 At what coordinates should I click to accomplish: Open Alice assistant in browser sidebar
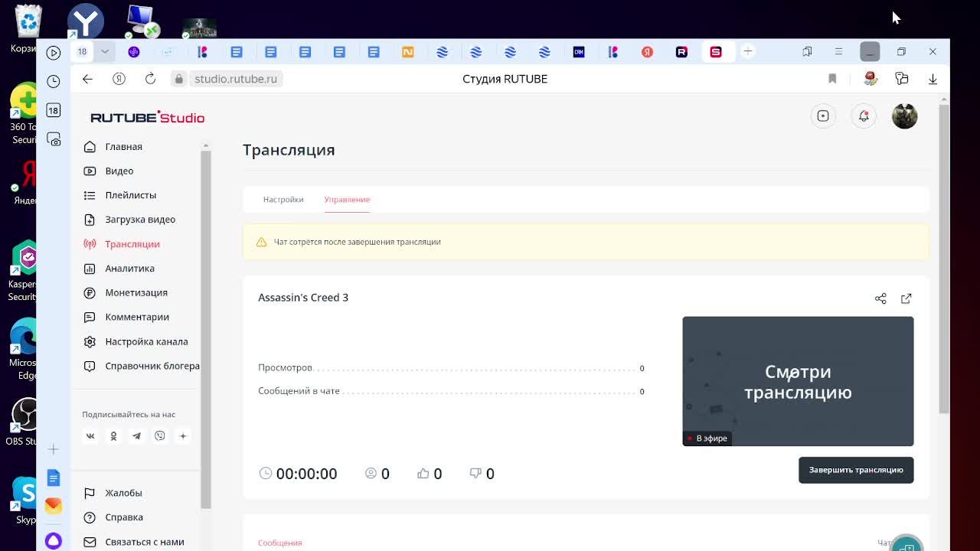(x=54, y=540)
